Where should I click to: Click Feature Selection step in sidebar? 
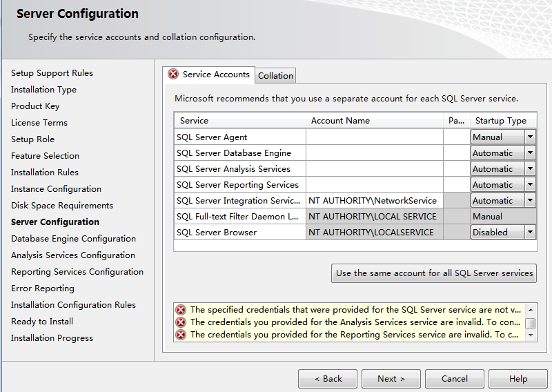(x=45, y=156)
